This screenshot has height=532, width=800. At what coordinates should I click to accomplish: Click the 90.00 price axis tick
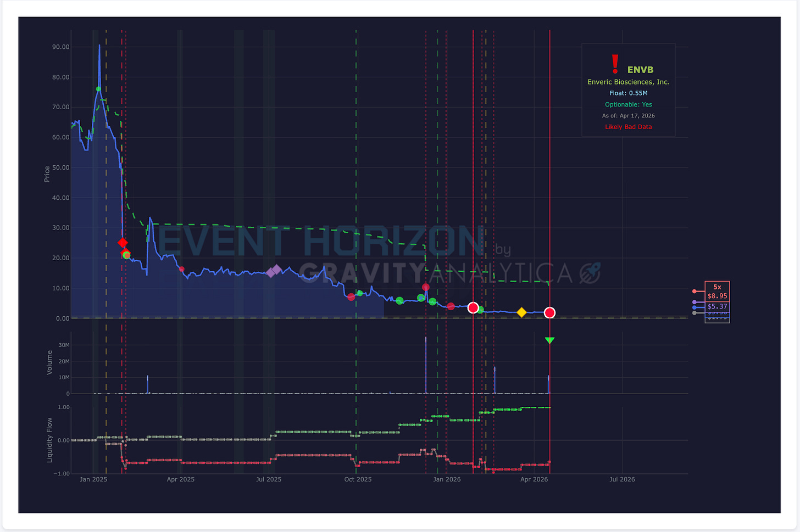point(61,47)
